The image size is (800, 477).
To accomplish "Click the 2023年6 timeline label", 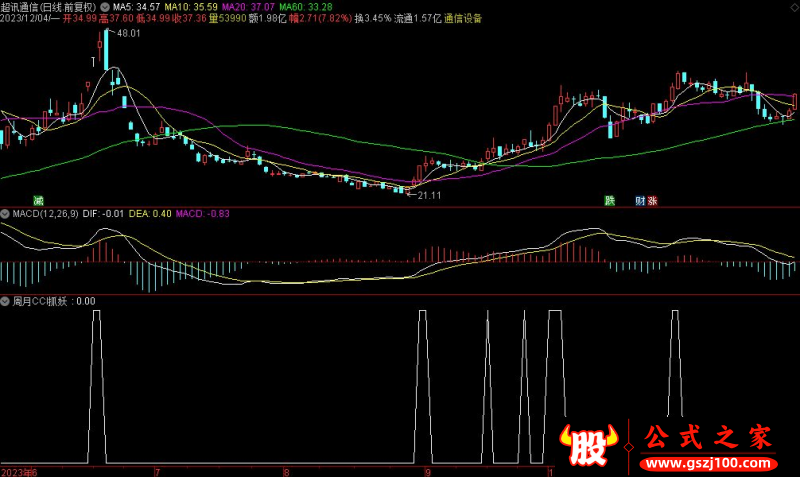I will coord(19,472).
